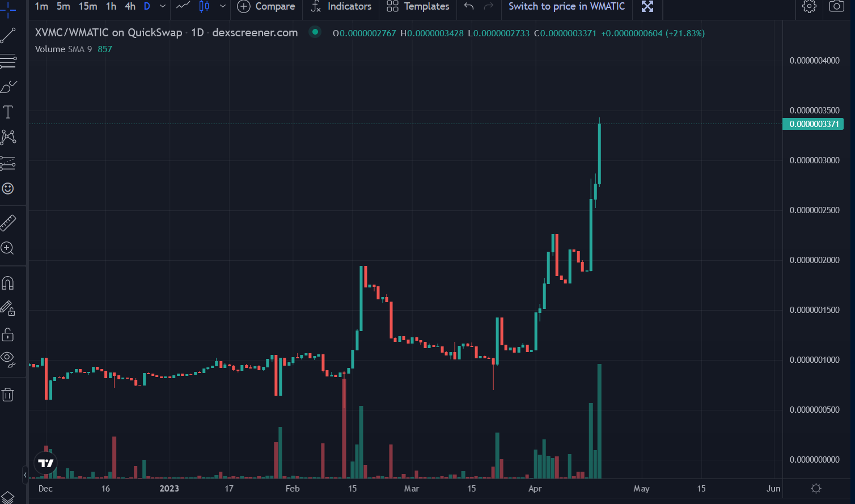Viewport: 855px width, 504px height.
Task: Click the 857 volume SMA value
Action: (x=105, y=49)
